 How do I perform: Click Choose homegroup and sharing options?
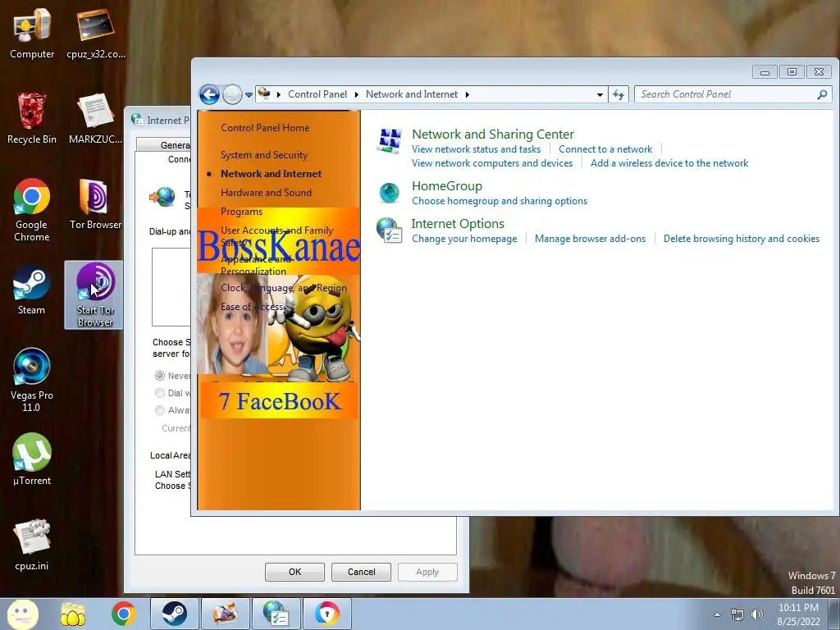point(500,201)
